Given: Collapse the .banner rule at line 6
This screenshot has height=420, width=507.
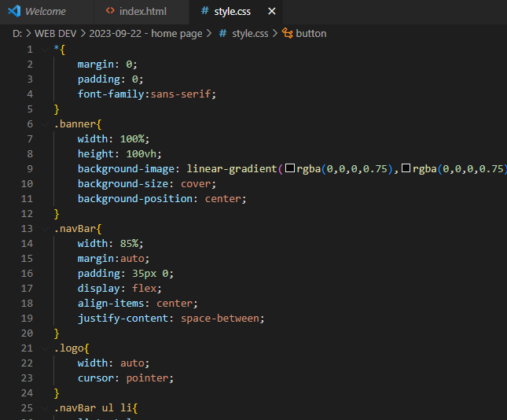Looking at the screenshot, I should 45,124.
